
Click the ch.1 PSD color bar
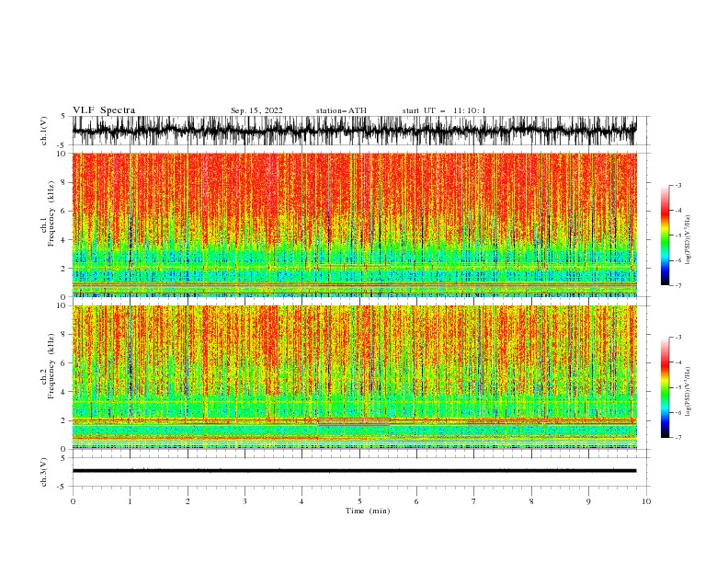coord(665,236)
